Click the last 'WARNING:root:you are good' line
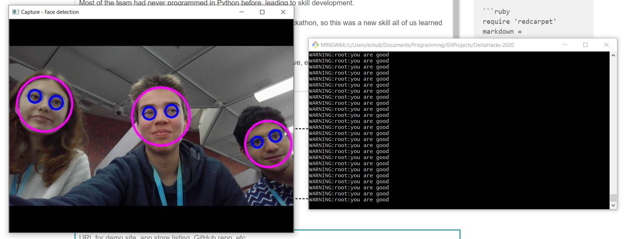This screenshot has height=239, width=644. click(x=349, y=200)
